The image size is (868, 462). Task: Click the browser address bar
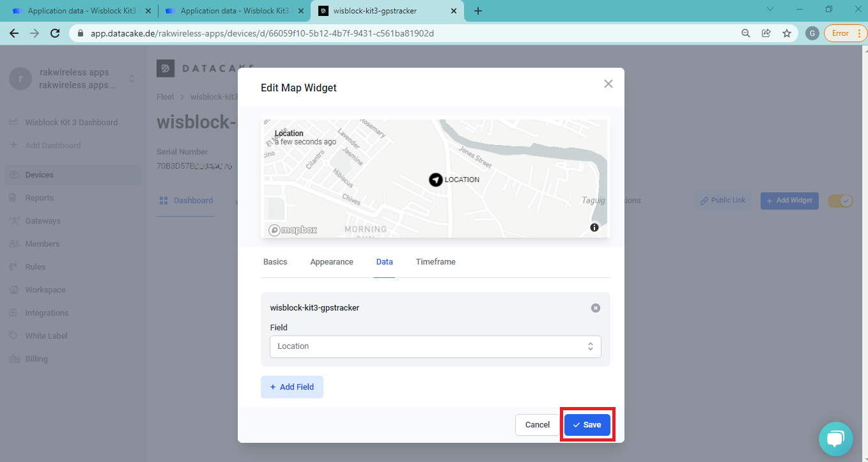tap(409, 33)
